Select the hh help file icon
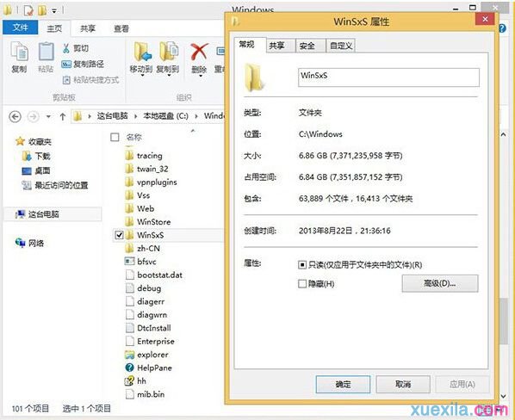Image resolution: width=515 pixels, height=420 pixels. (129, 381)
